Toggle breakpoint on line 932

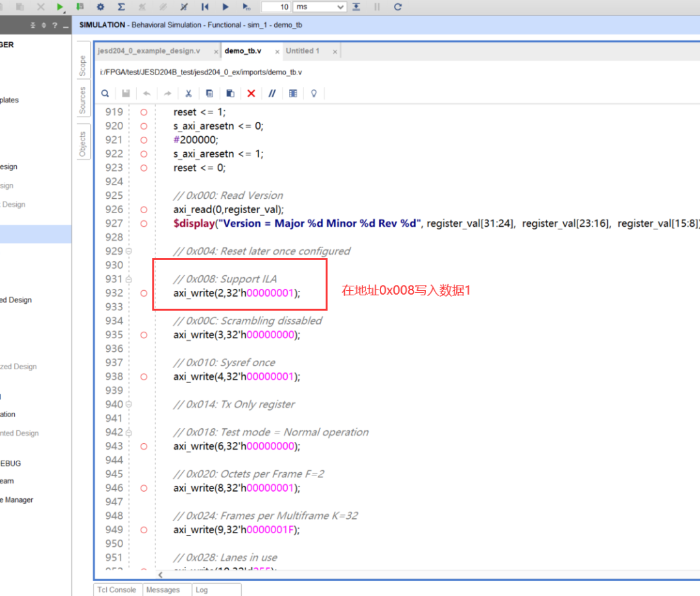pyautogui.click(x=144, y=293)
